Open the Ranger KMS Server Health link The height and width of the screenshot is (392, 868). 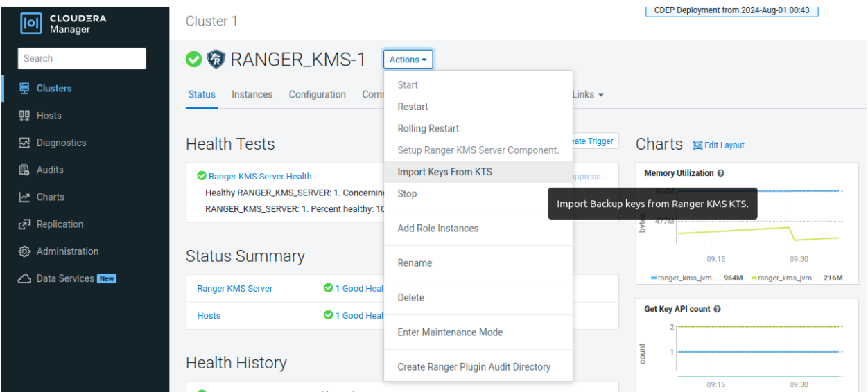click(260, 177)
